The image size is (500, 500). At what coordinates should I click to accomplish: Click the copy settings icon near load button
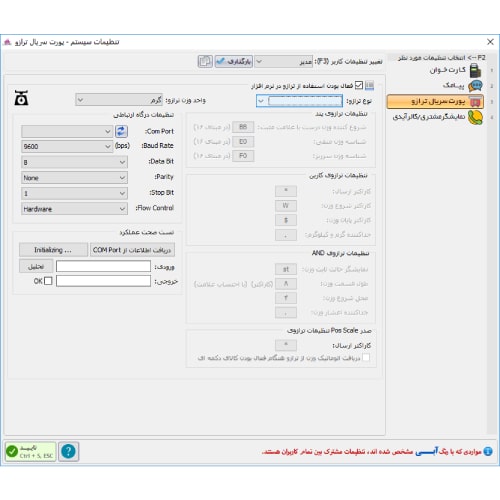pos(205,62)
